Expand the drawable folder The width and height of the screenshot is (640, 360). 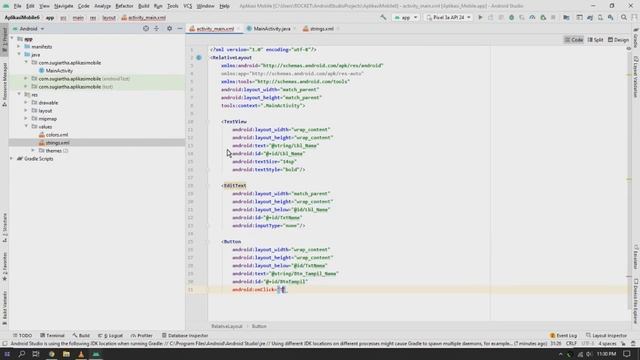point(26,102)
